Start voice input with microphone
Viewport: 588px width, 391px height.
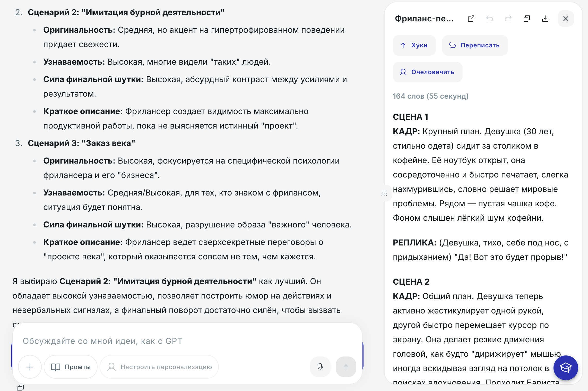(320, 367)
